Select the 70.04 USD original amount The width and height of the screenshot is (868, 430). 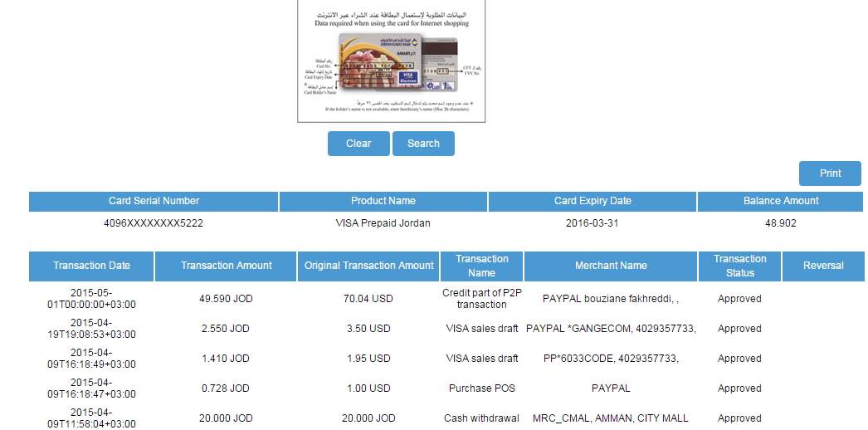coord(368,299)
